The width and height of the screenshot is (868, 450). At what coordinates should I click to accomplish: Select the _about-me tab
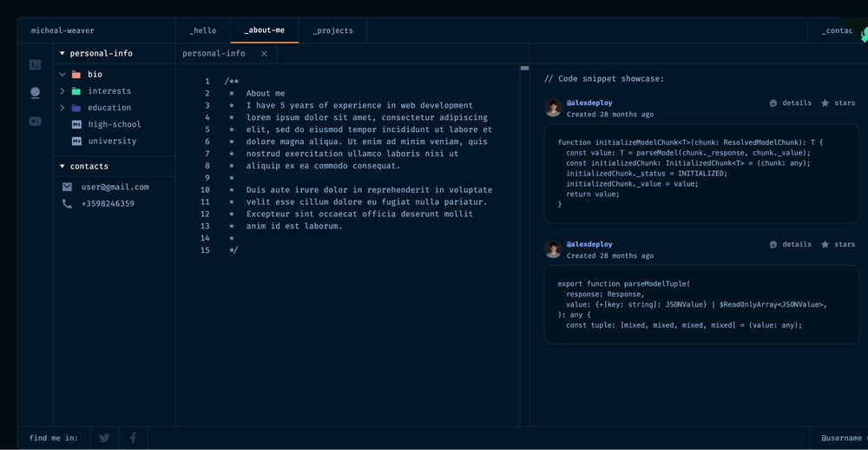(x=265, y=30)
